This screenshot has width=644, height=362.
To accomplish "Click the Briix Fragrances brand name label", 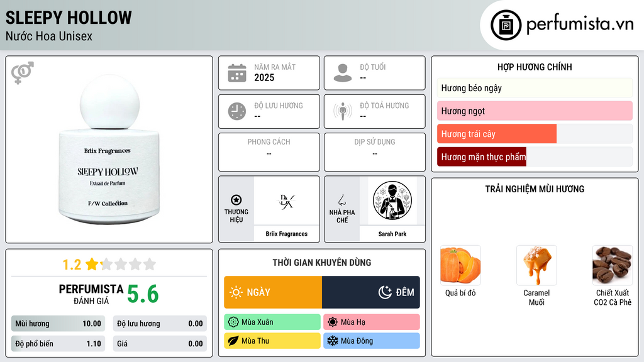I will click(286, 234).
